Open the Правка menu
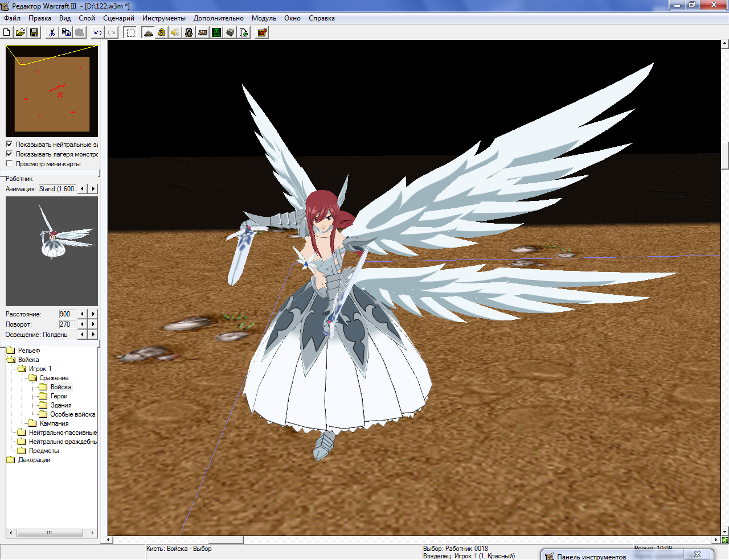 (40, 18)
